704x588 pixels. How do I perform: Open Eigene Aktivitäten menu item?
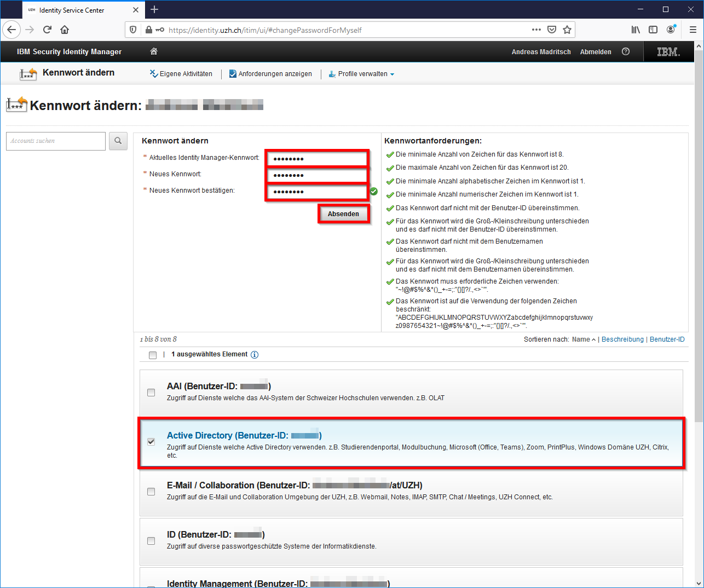(181, 74)
